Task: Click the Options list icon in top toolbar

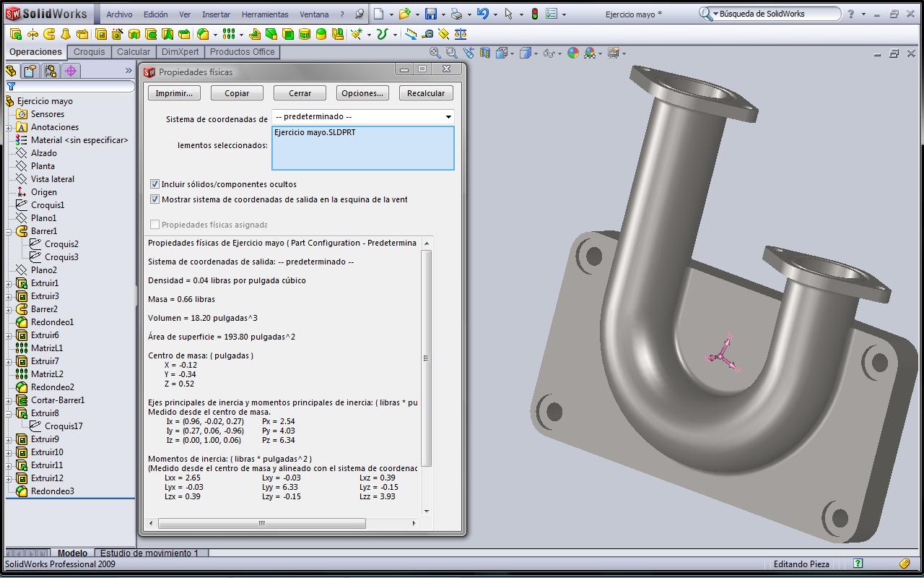Action: click(x=552, y=14)
